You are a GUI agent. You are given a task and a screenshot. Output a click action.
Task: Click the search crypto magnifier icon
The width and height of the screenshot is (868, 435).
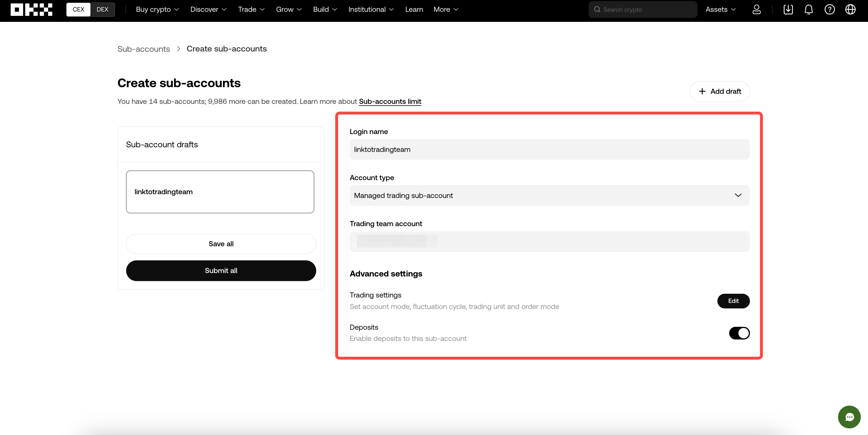coord(597,9)
